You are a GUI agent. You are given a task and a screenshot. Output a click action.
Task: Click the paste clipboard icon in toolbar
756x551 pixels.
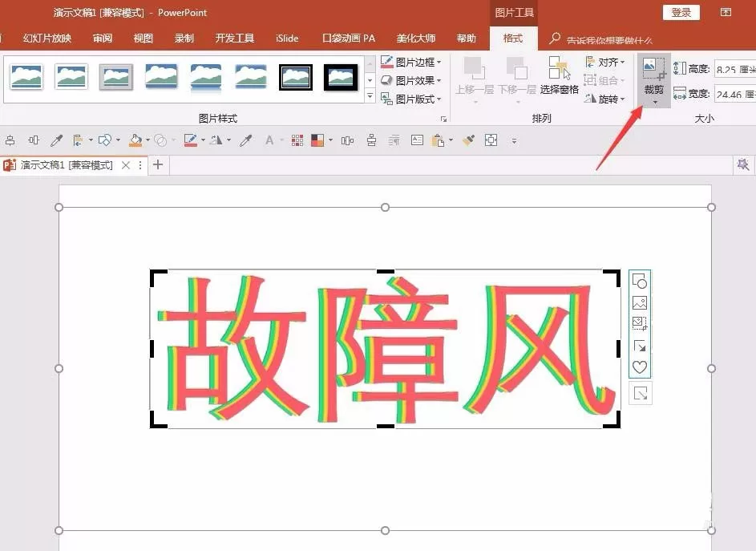(x=438, y=140)
